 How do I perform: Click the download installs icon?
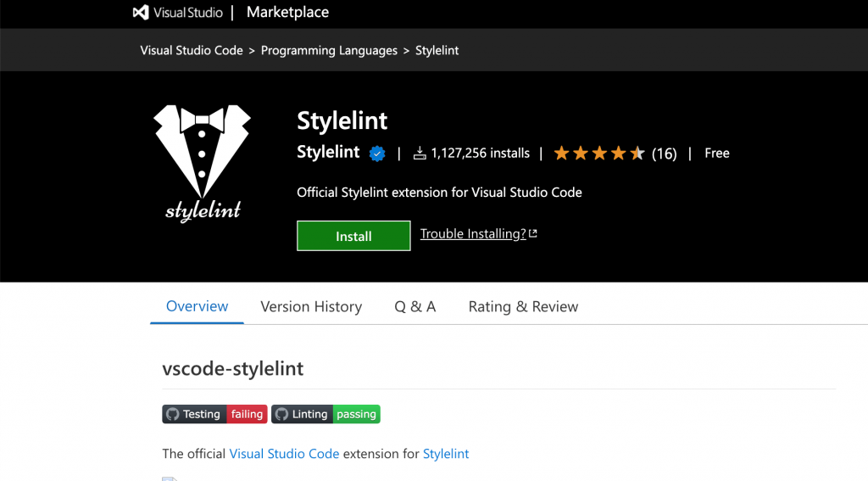420,154
